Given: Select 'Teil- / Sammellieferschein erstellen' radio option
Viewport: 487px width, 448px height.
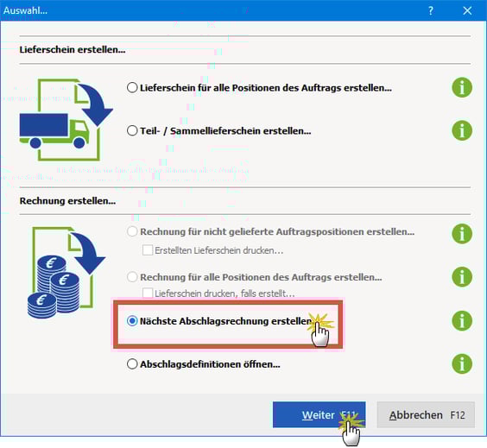Looking at the screenshot, I should tap(132, 130).
